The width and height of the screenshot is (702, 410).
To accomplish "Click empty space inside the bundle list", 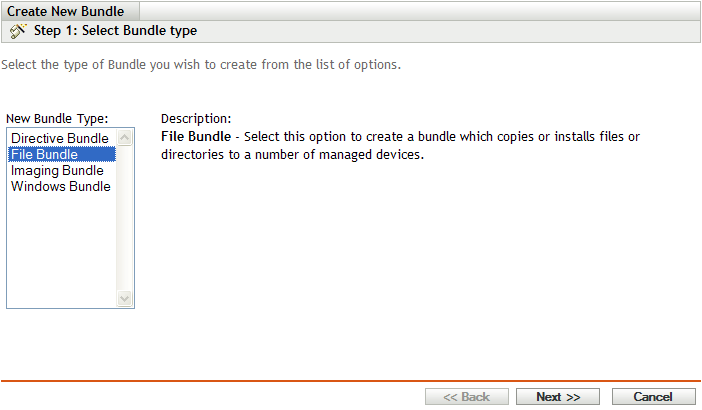I will click(x=60, y=250).
